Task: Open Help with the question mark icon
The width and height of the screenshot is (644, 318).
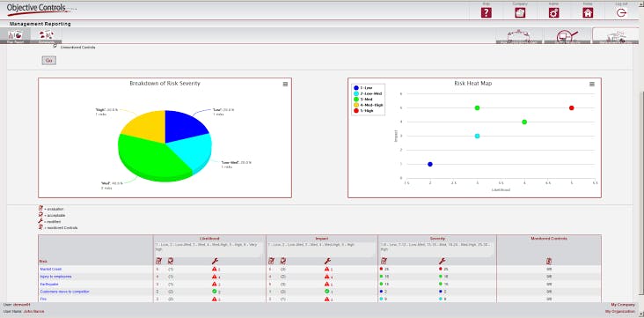Action: (x=486, y=12)
